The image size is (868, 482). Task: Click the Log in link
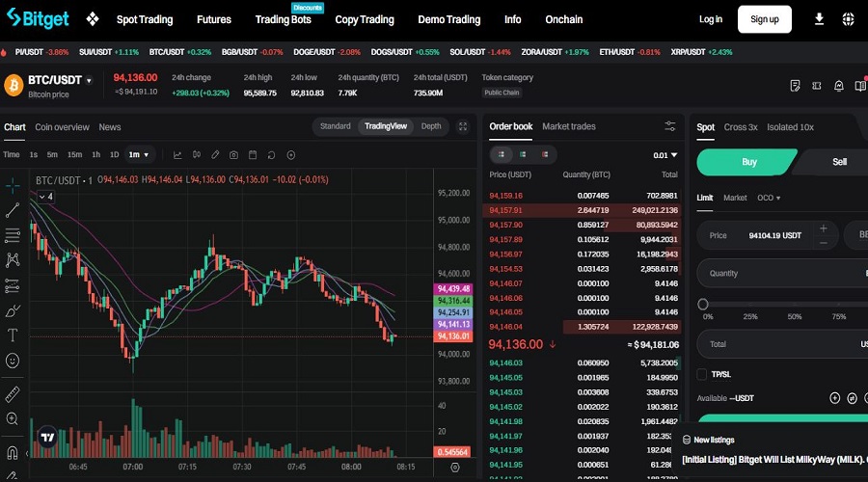(x=710, y=19)
